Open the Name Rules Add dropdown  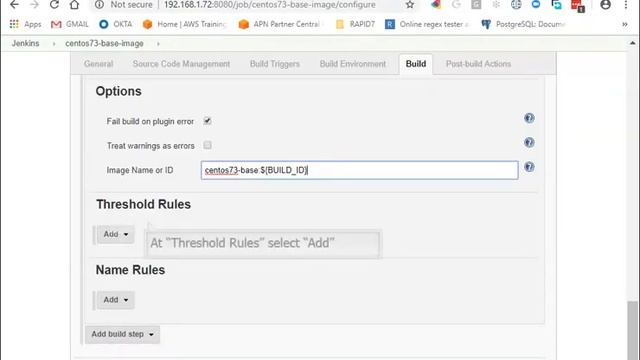pos(116,300)
